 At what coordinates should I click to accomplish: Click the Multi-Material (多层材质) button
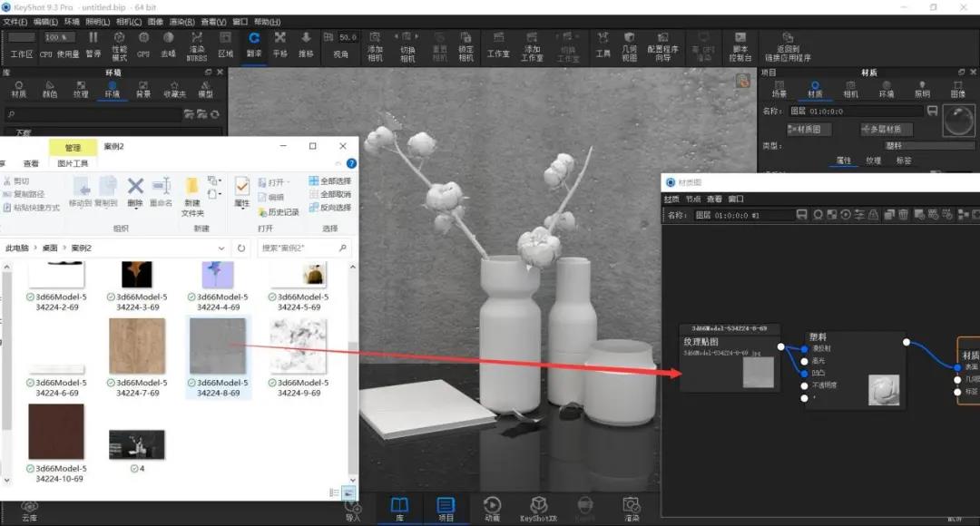click(x=886, y=130)
